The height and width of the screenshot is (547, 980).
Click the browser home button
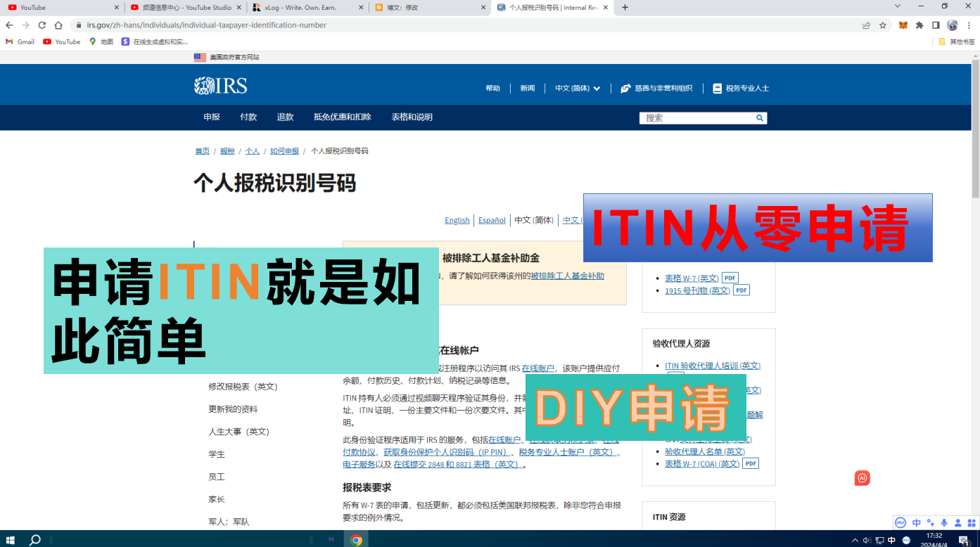click(58, 25)
